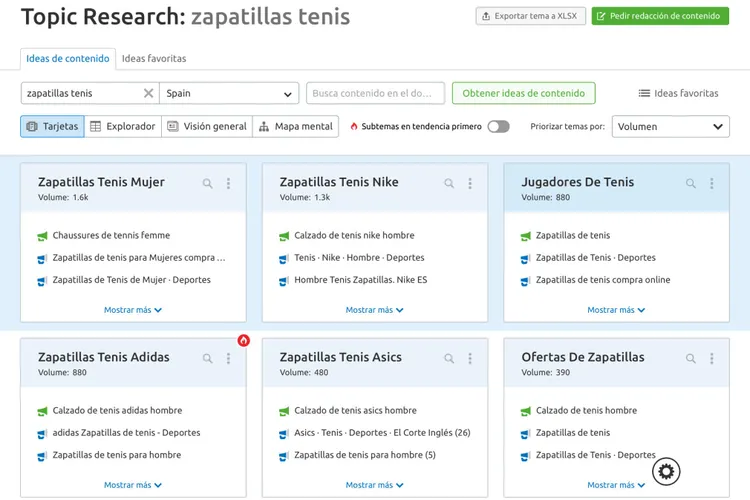Click the Zapatillas Tenis Adidas card title
The image size is (750, 500).
click(104, 357)
